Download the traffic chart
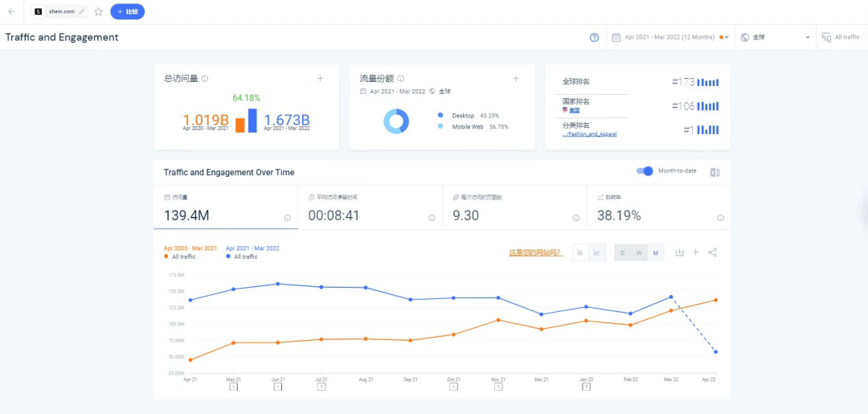This screenshot has width=868, height=414. (679, 252)
